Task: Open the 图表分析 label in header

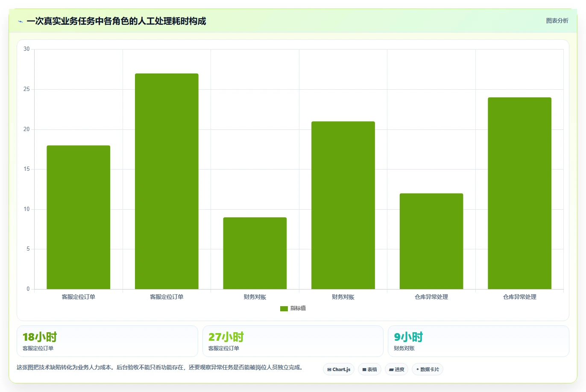Action: coord(557,20)
